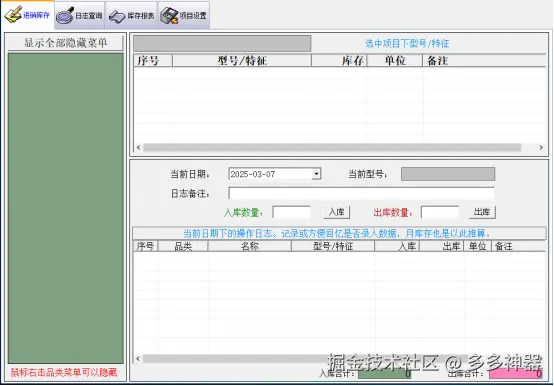Click the 入库 column header in the log table
The image size is (554, 386).
397,246
